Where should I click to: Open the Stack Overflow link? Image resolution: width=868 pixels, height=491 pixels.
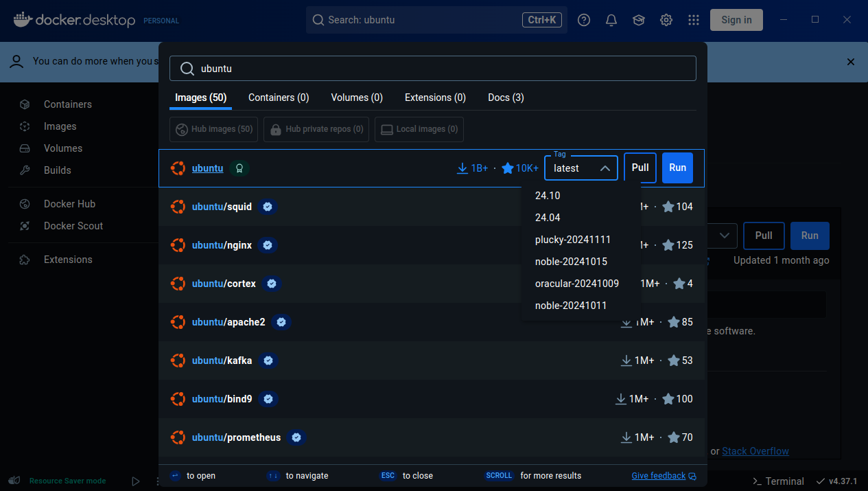pyautogui.click(x=755, y=451)
